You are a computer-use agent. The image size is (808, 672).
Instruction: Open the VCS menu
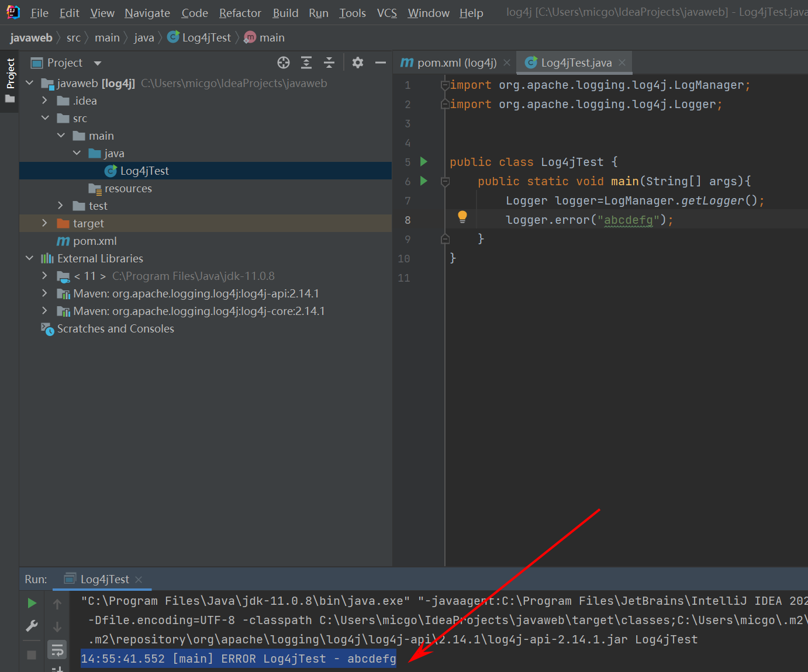click(x=386, y=13)
